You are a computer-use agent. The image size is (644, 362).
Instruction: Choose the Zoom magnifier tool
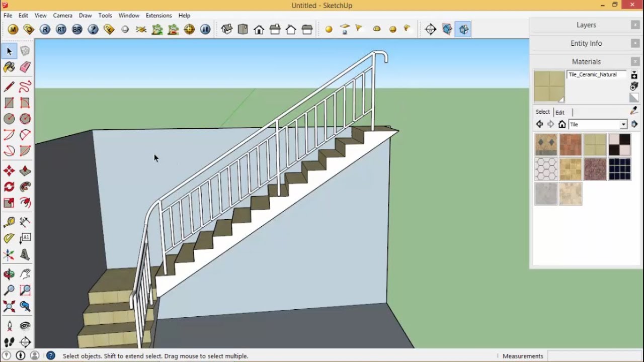pos(9,290)
